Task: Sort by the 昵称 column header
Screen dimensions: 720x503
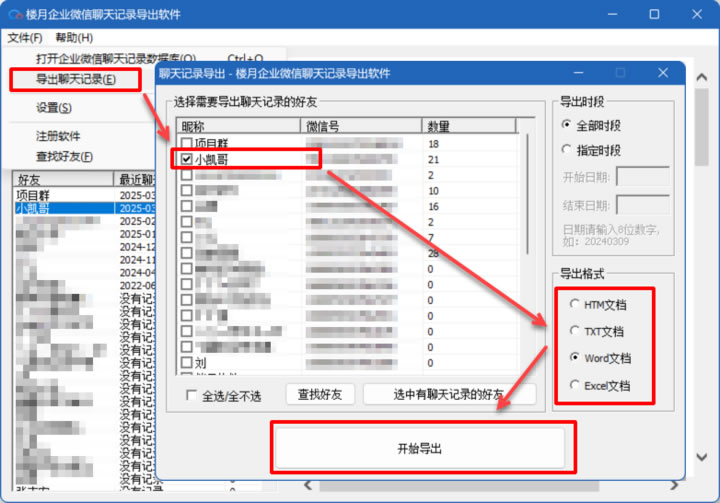Action: click(x=239, y=126)
